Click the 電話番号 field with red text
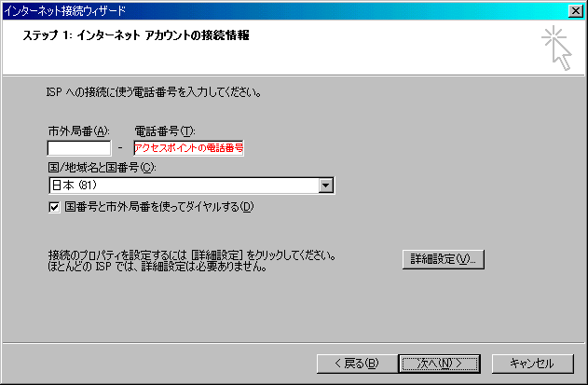 [x=188, y=148]
